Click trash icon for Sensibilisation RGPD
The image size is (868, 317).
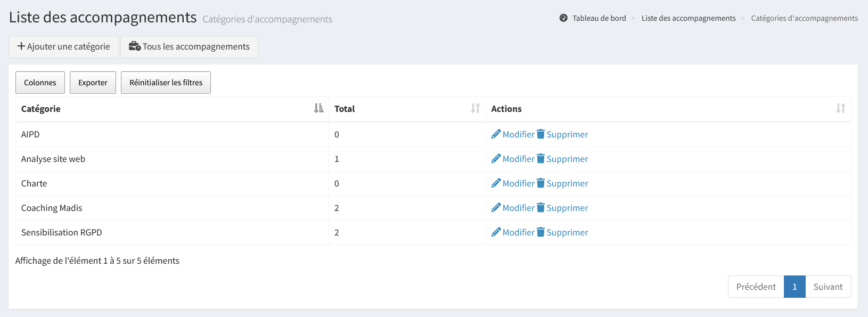[541, 232]
